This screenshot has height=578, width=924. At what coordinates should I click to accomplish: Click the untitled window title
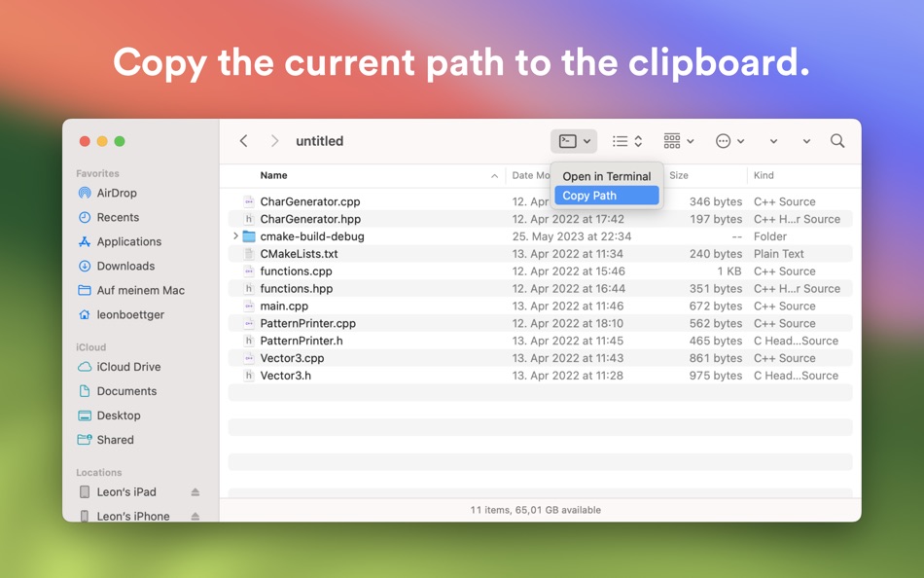click(x=319, y=141)
